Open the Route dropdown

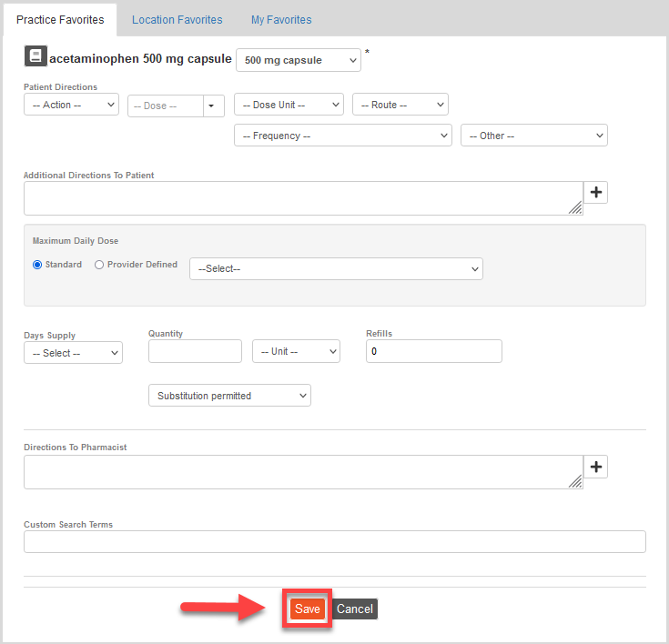pos(400,105)
